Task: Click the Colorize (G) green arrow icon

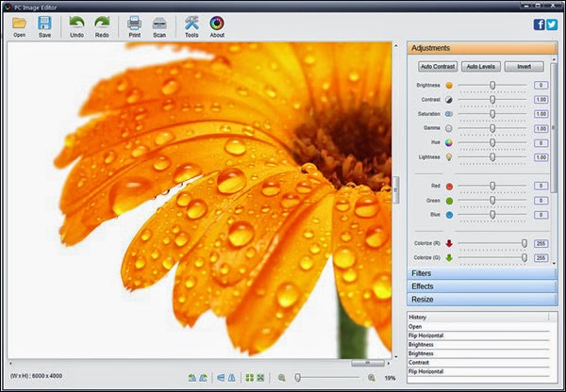Action: point(449,258)
